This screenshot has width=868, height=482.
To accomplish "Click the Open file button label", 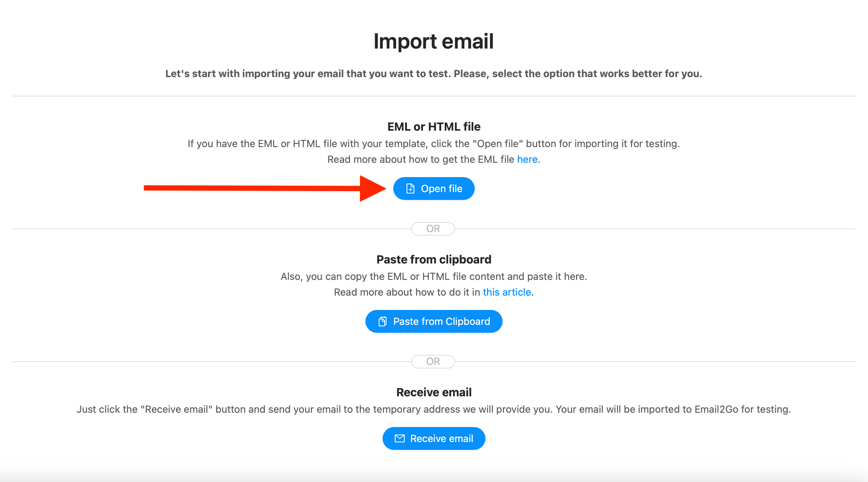I will coord(441,189).
